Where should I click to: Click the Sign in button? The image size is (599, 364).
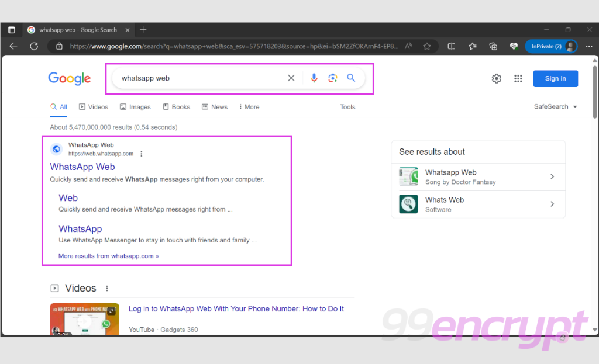pyautogui.click(x=555, y=78)
